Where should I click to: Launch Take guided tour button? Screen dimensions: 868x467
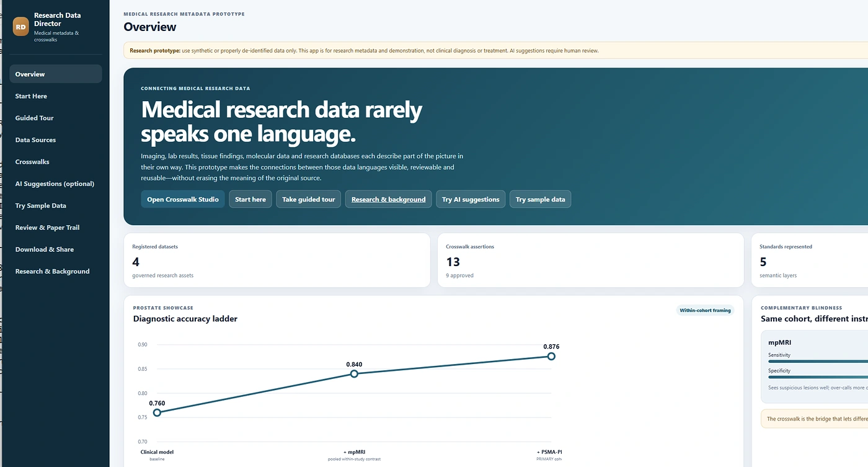[308, 199]
